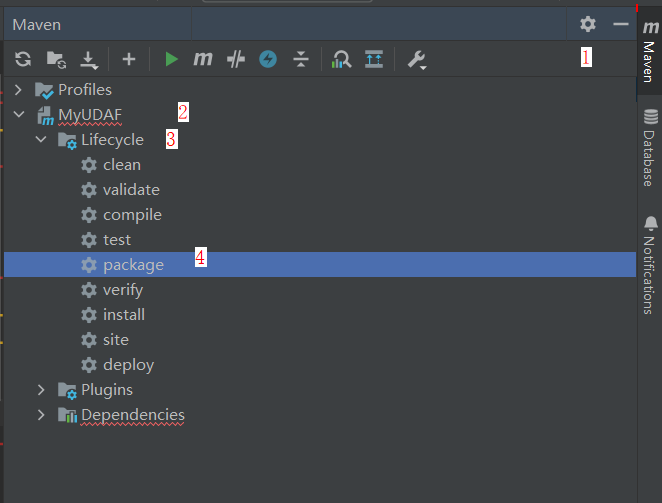This screenshot has width=662, height=503.
Task: Click the Maven sidebar tab
Action: click(649, 52)
